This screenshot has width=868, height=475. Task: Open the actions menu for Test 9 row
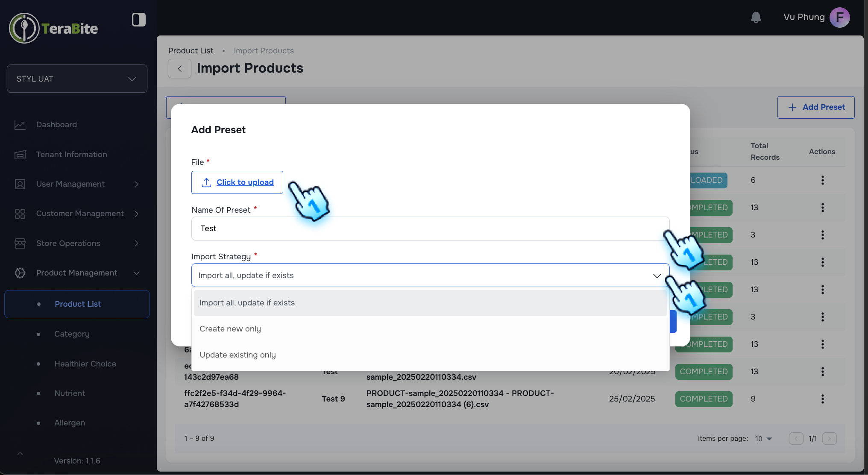pos(823,399)
